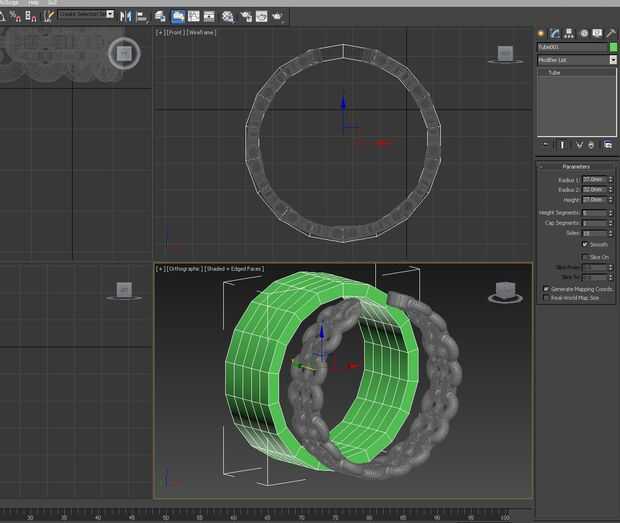The height and width of the screenshot is (523, 620).
Task: Open the Material Editor from the toolbar
Action: (x=228, y=16)
